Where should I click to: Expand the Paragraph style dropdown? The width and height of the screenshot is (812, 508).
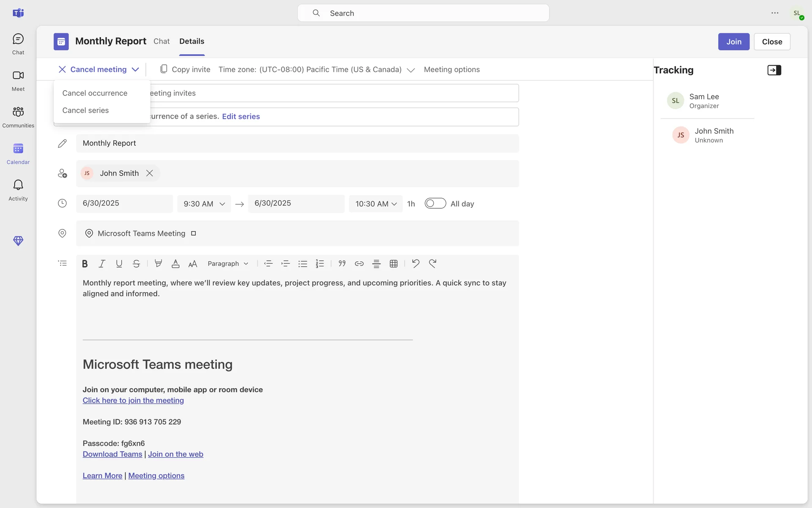[228, 264]
